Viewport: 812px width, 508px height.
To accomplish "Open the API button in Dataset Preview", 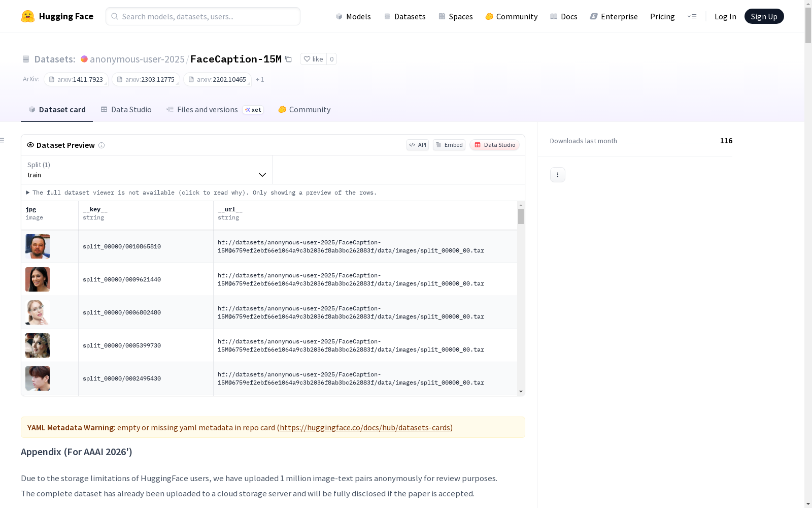I will [x=418, y=145].
